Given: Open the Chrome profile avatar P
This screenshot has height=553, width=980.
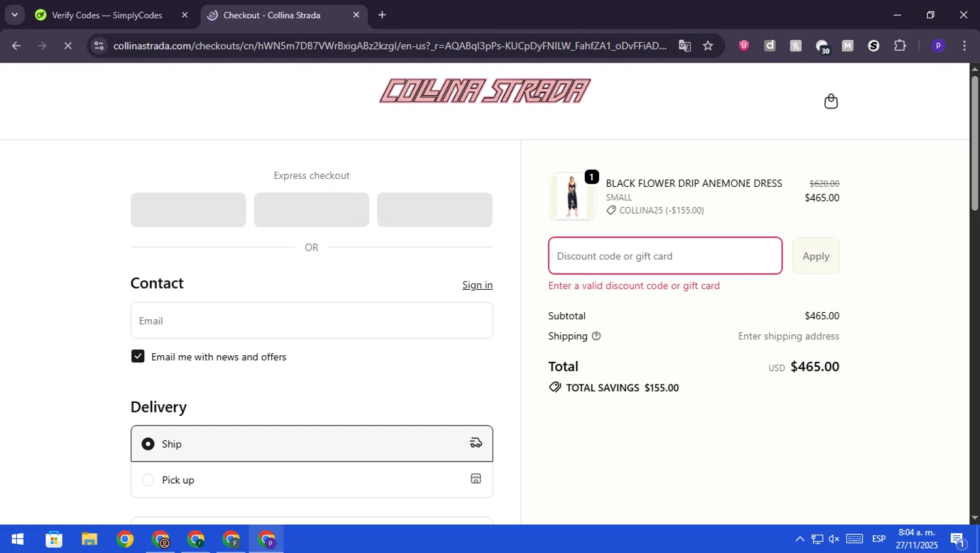Looking at the screenshot, I should 938,46.
